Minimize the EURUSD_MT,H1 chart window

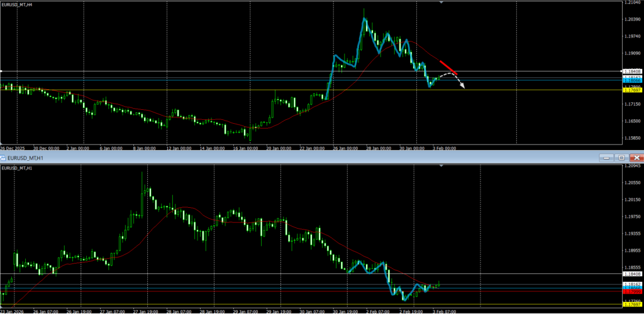pyautogui.click(x=607, y=158)
